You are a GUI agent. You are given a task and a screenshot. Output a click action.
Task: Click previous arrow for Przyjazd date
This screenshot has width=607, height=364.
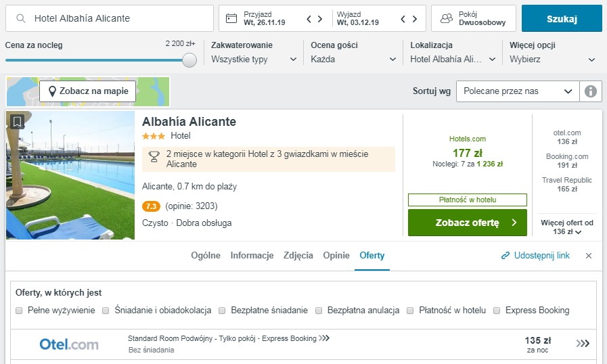pyautogui.click(x=309, y=19)
